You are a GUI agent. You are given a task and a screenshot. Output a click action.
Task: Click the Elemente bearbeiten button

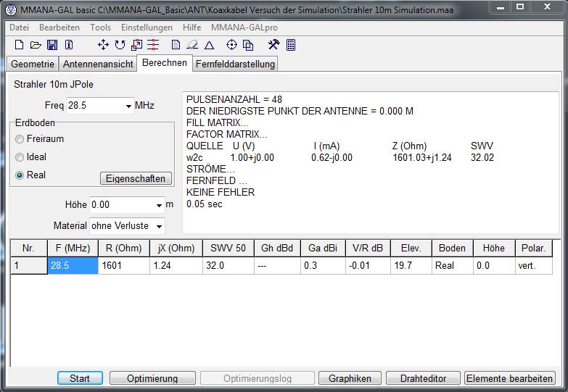tap(510, 378)
